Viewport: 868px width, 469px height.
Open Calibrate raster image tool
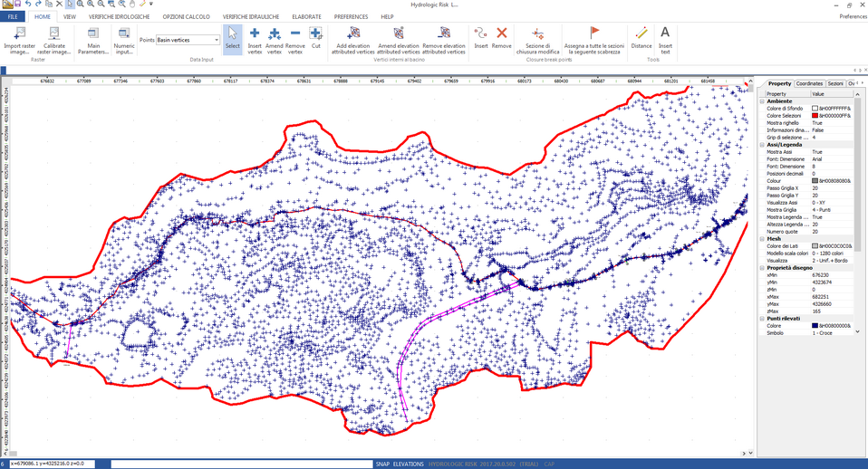[53, 41]
